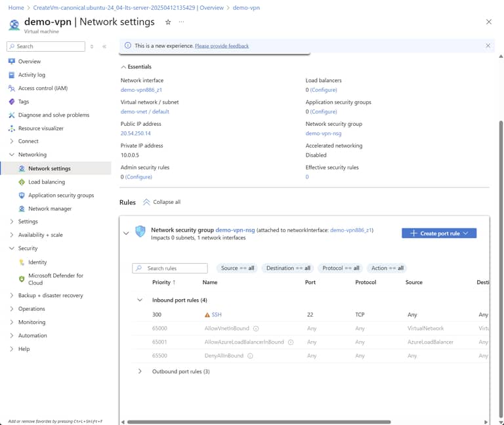This screenshot has height=425, width=504.
Task: Click the Diagnose and solve problems icon
Action: 12,115
